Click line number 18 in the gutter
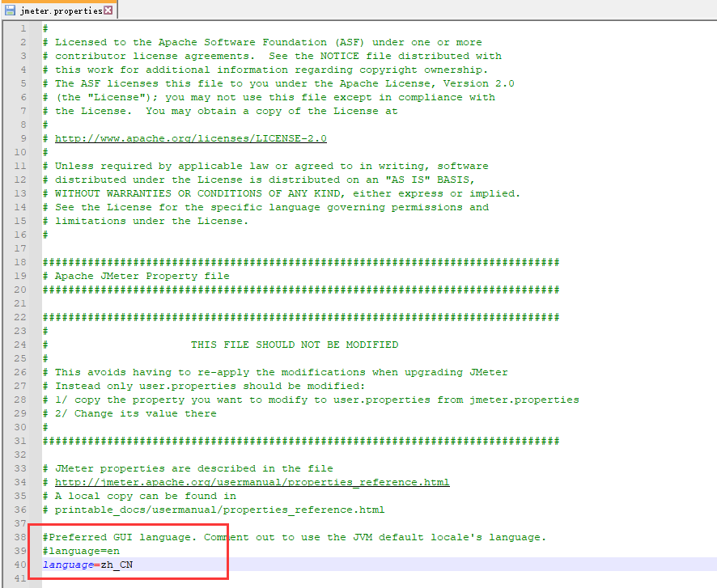 tap(20, 262)
